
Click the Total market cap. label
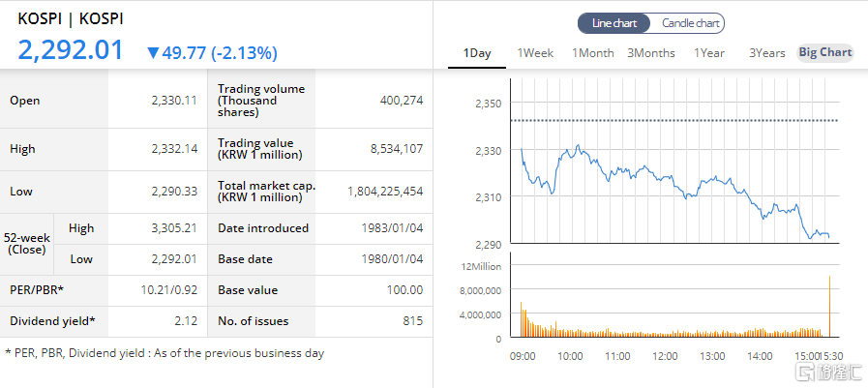click(x=266, y=192)
